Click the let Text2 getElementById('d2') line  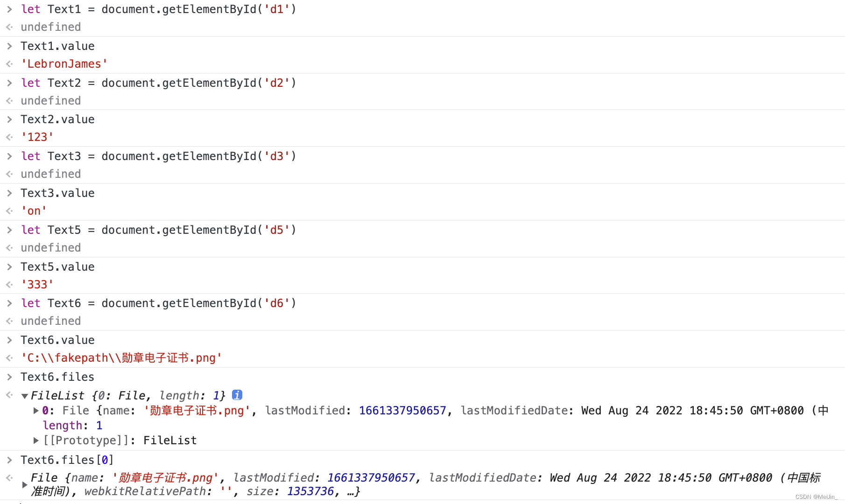pos(159,83)
